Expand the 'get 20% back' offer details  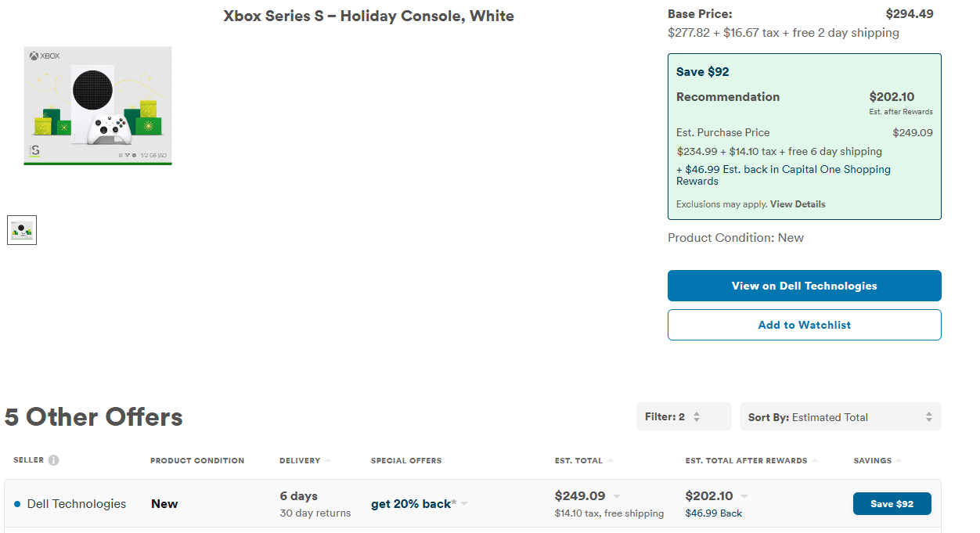[x=464, y=504]
